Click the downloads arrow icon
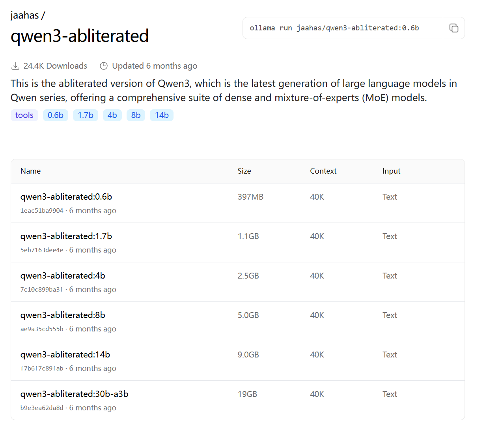 15,66
